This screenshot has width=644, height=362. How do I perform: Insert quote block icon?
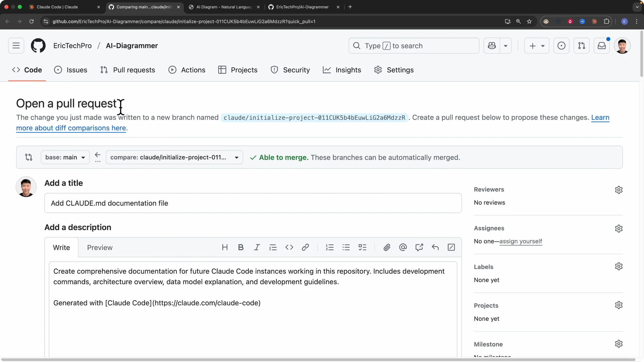273,247
